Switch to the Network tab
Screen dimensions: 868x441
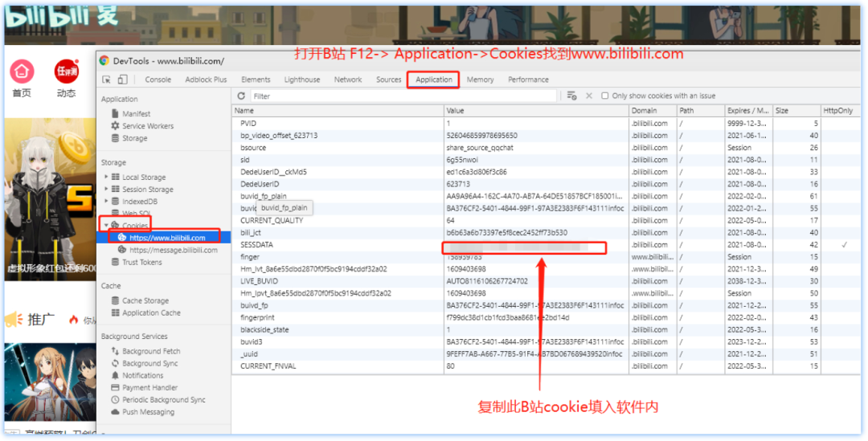(x=348, y=80)
